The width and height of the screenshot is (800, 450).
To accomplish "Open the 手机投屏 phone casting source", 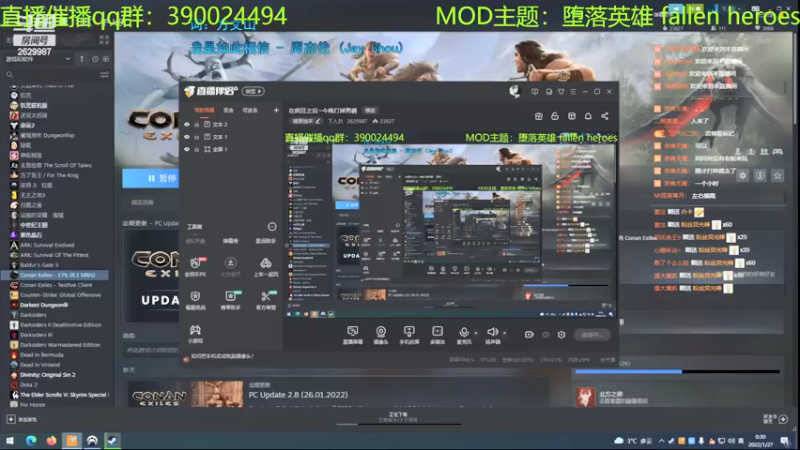I will coord(409,335).
